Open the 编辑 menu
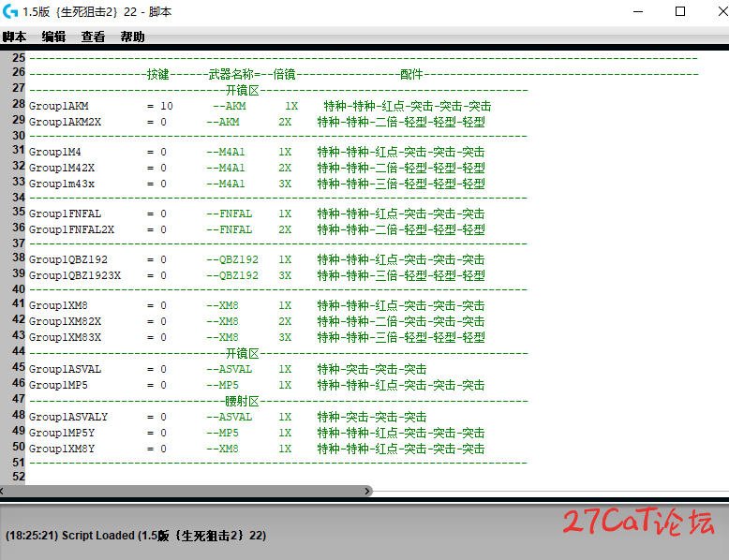The image size is (729, 560). (x=53, y=37)
